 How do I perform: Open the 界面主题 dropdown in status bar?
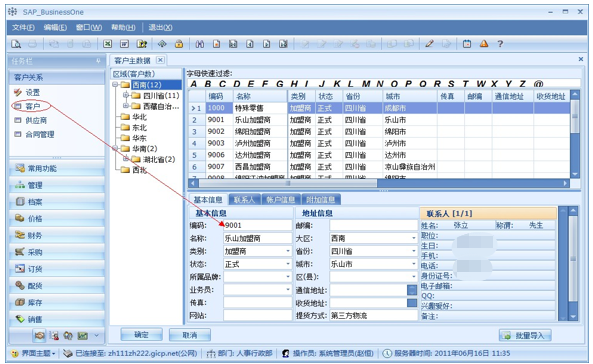[x=34, y=353]
